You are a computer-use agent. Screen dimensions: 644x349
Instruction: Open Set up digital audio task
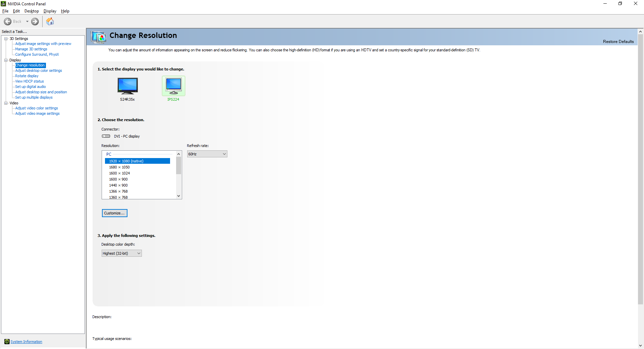[x=31, y=87]
